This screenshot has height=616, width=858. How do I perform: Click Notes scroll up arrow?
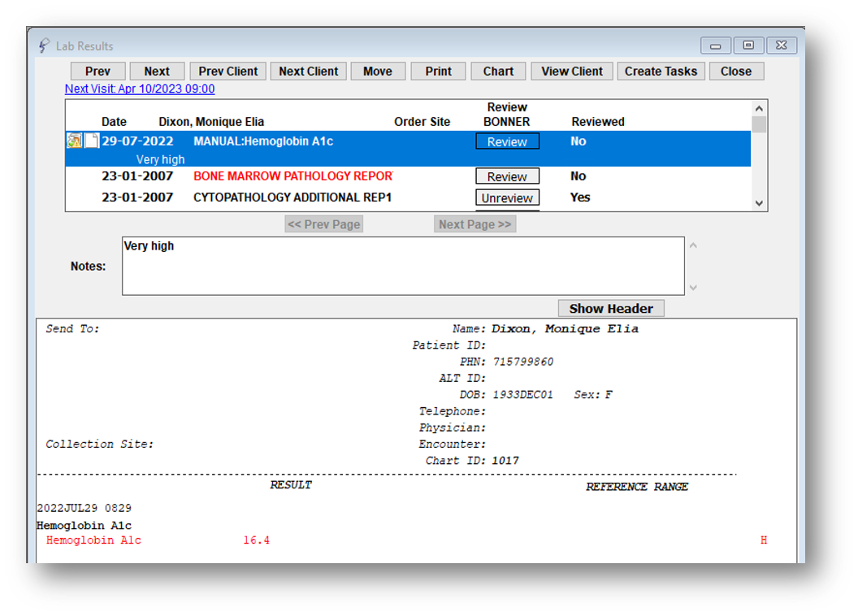693,245
